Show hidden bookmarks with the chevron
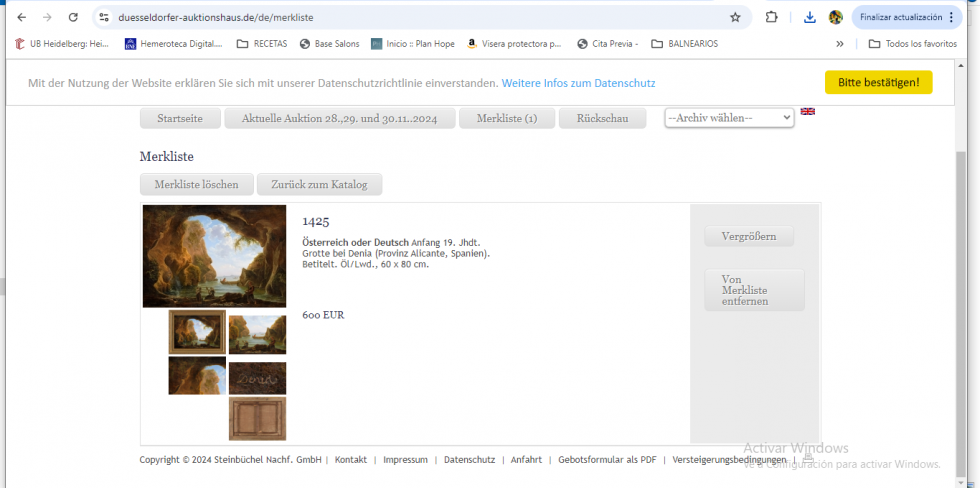Image resolution: width=980 pixels, height=488 pixels. pos(839,44)
